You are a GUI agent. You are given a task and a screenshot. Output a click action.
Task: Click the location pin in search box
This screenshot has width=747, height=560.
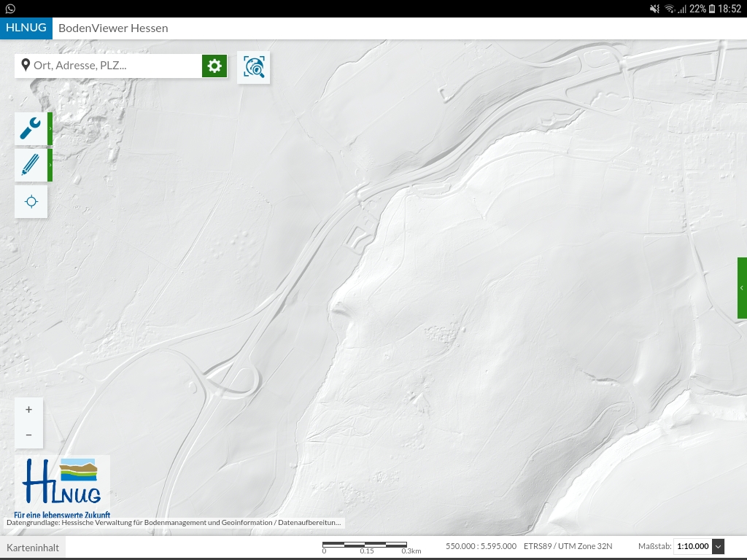[x=26, y=66]
